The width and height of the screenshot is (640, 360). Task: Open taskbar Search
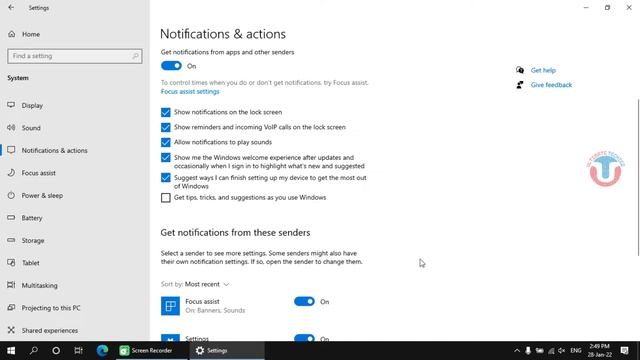tap(34, 351)
